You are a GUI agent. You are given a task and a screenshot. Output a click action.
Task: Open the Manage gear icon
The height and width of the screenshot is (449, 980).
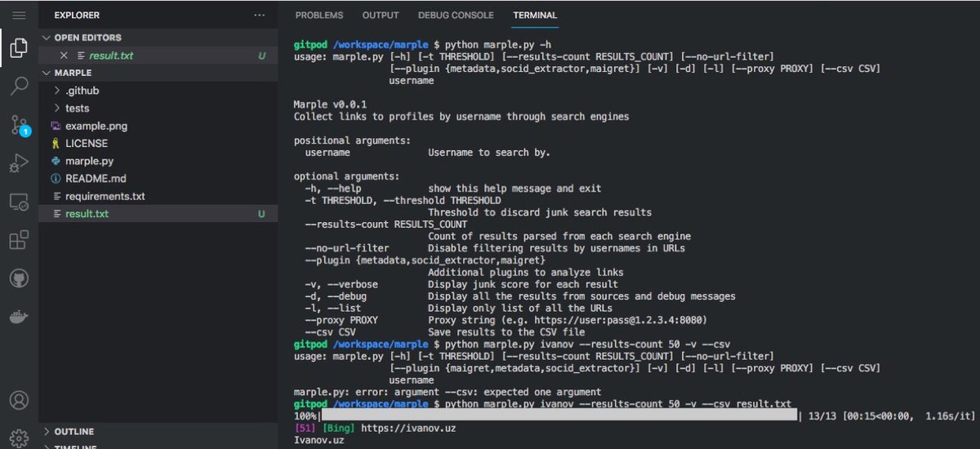(x=19, y=438)
